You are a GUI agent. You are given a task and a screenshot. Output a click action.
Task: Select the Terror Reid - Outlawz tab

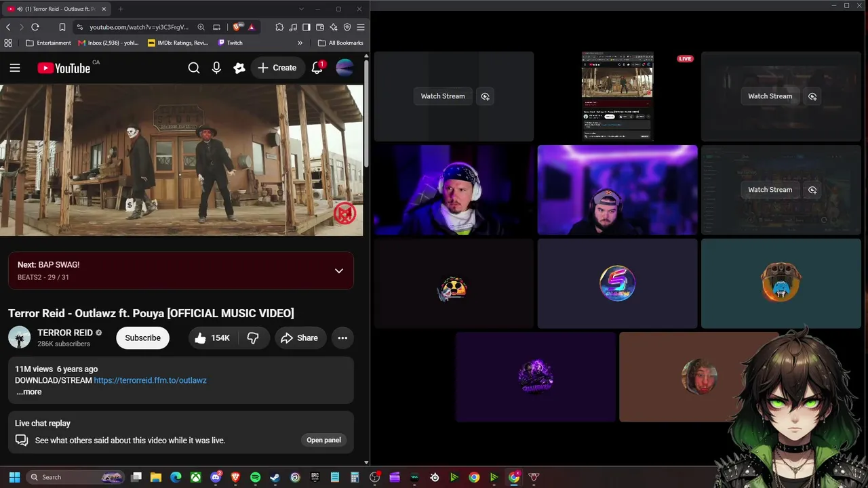pyautogui.click(x=56, y=9)
